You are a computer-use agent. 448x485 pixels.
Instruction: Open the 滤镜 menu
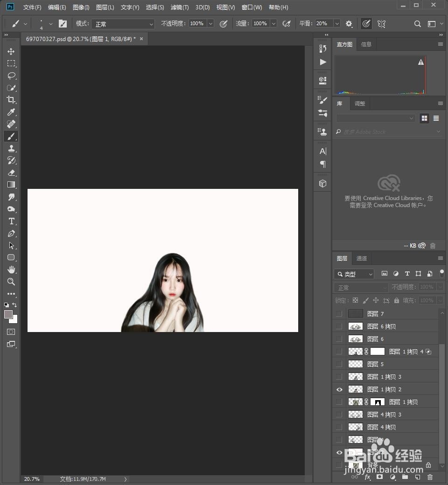179,7
